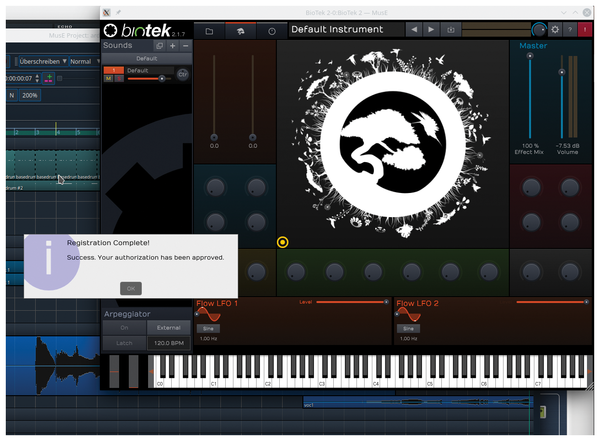Click first vertical fader in brown panel
Screen dimensions: 600x441
214,98
